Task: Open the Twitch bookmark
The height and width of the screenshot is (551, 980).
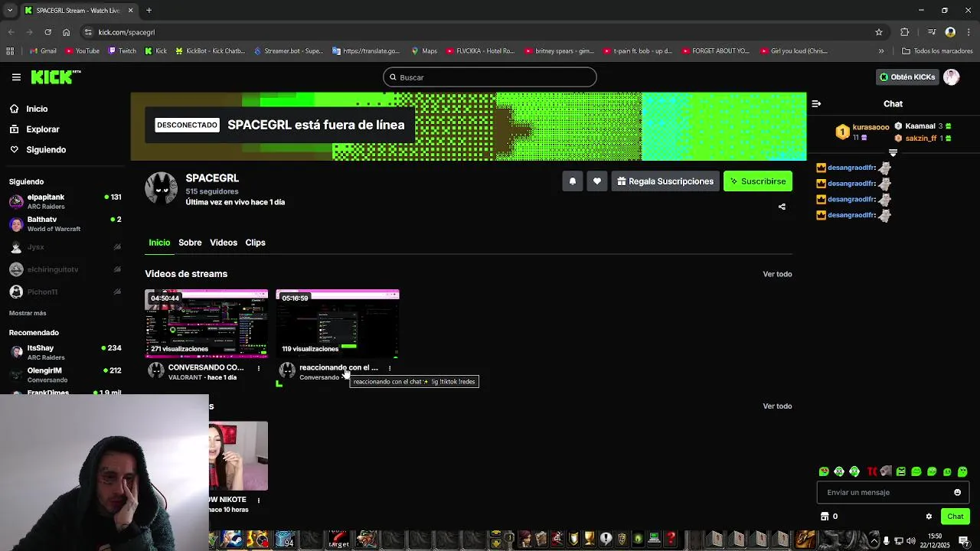Action: [x=122, y=51]
